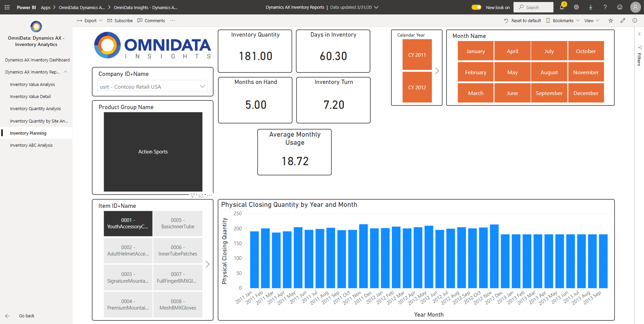
Task: Open more options under Product Group visual
Action: [209, 195]
